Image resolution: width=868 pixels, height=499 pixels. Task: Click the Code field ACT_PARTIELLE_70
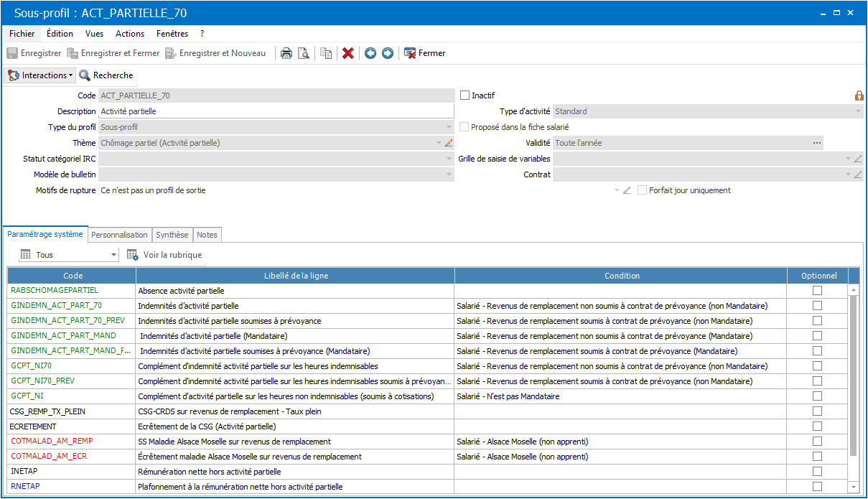(x=276, y=95)
